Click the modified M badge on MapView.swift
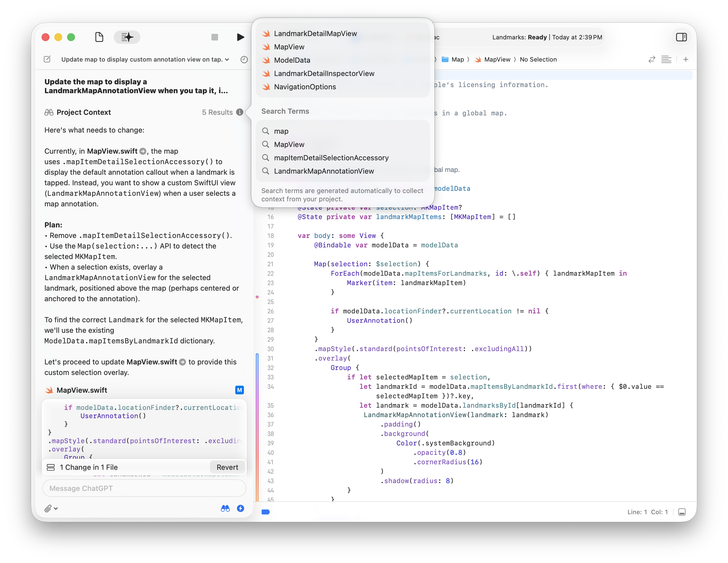 click(239, 390)
